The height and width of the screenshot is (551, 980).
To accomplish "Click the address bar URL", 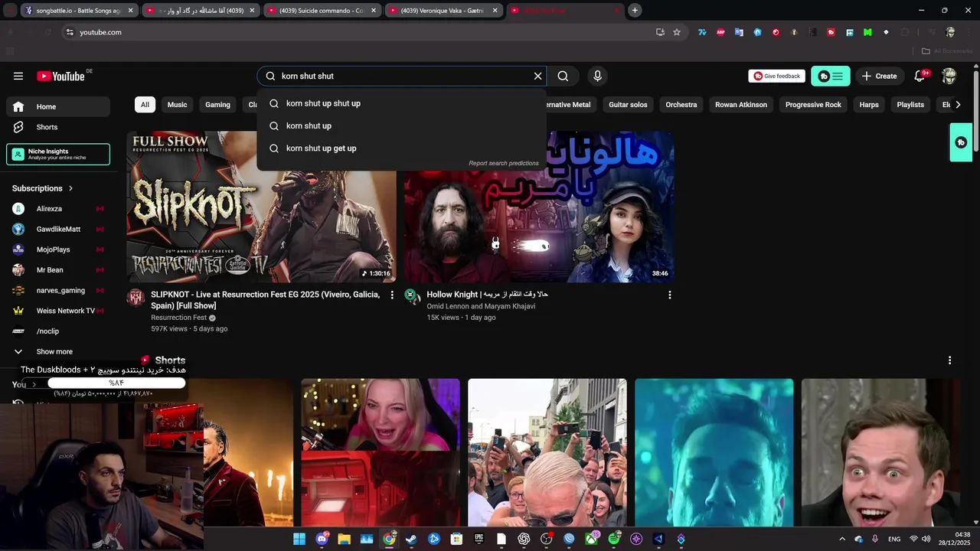I will [100, 32].
